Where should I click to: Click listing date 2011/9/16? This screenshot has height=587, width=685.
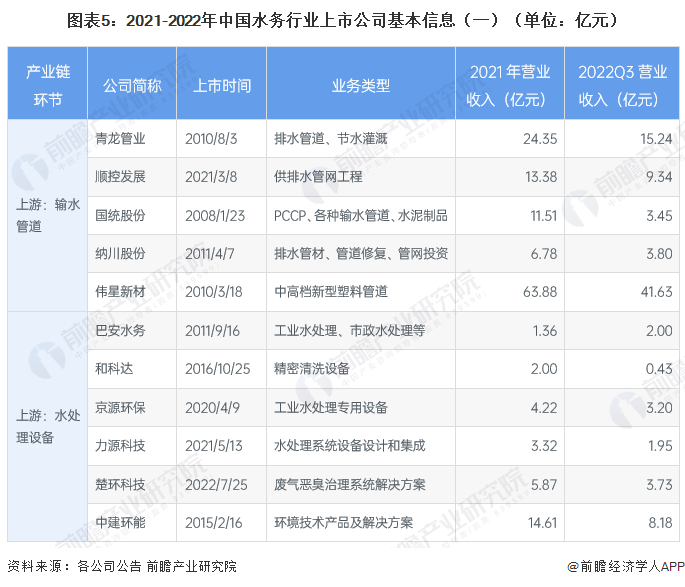coord(212,331)
